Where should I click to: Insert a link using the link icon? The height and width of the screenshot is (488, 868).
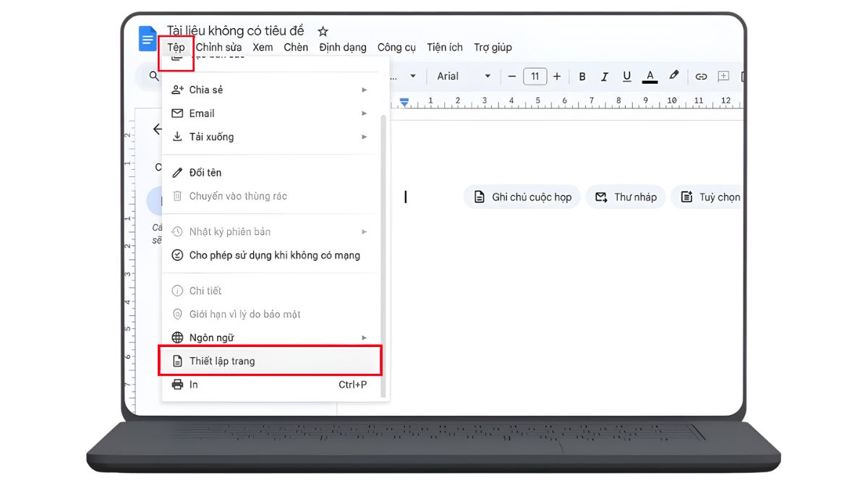click(701, 75)
